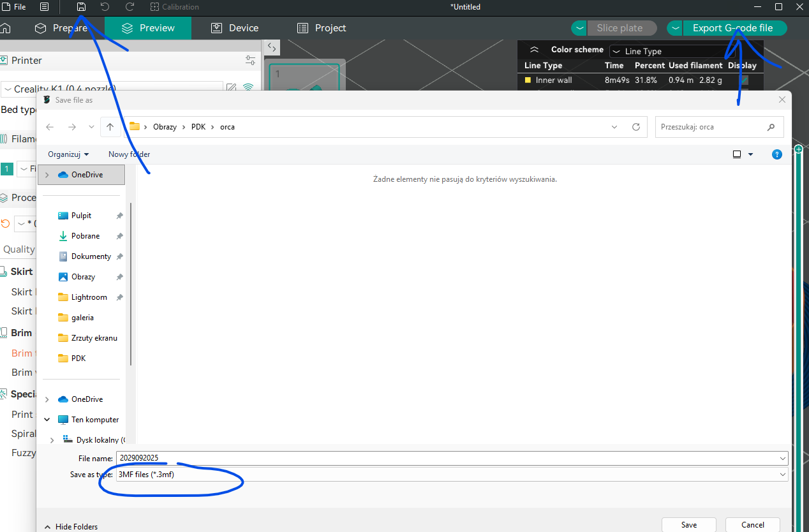Refresh the orca folder in the dialog
This screenshot has width=809, height=532.
coord(635,127)
